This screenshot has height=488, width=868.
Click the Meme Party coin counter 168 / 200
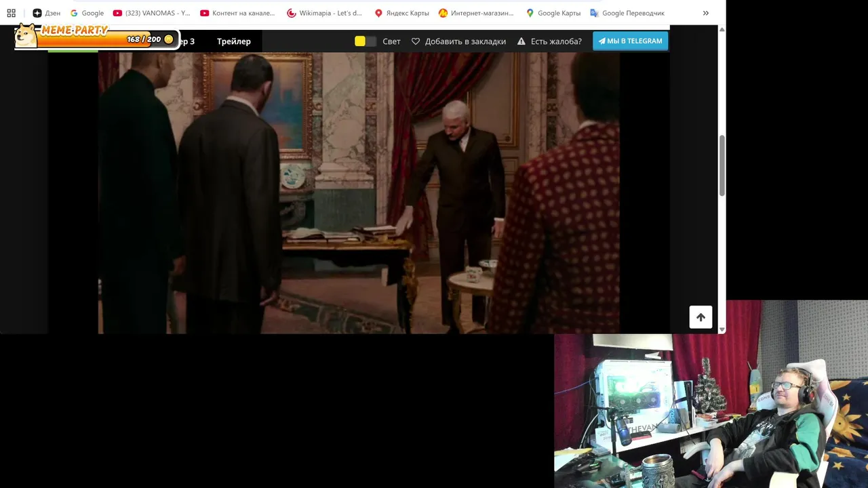[150, 39]
